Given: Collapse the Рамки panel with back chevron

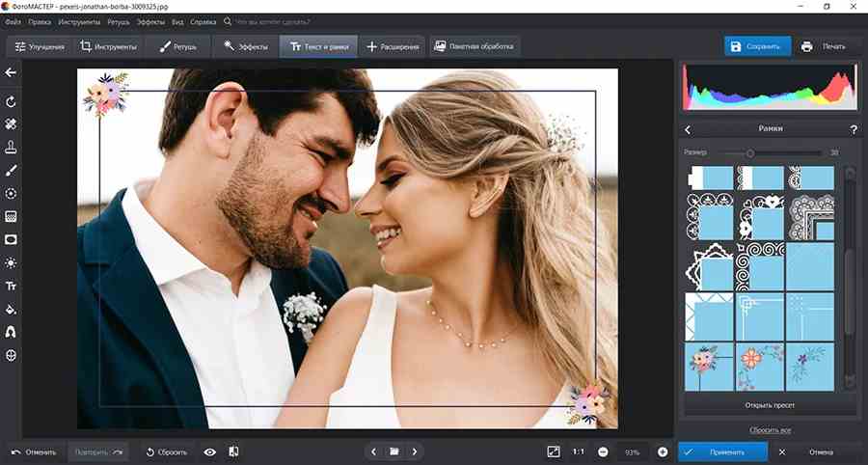Looking at the screenshot, I should (688, 129).
